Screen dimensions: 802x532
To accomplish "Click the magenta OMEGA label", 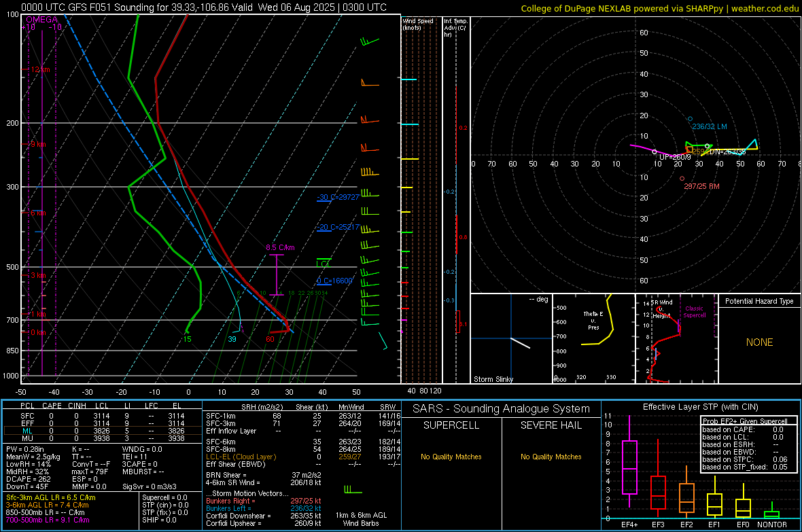I will (x=41, y=20).
